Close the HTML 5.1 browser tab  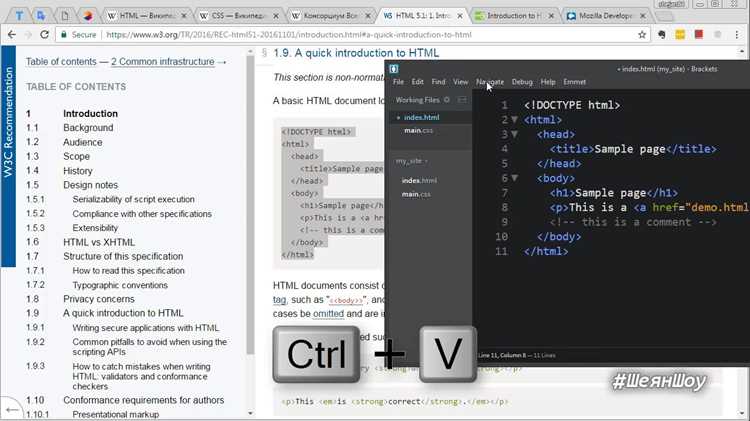[460, 16]
